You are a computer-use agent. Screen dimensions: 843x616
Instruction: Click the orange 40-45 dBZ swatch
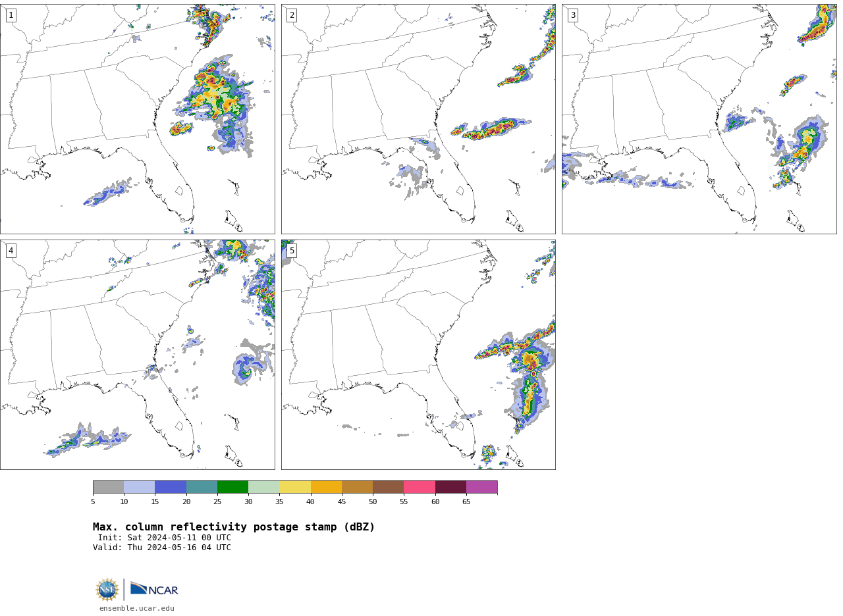click(326, 487)
